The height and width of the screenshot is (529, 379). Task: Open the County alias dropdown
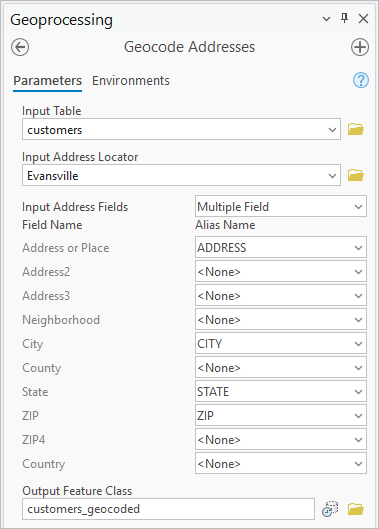tap(281, 367)
